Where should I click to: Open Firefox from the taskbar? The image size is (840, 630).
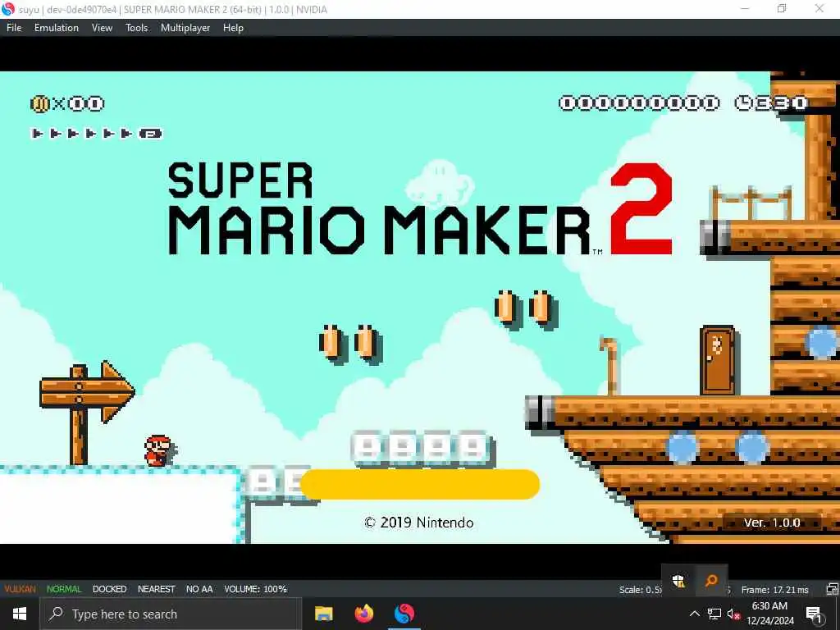(363, 614)
